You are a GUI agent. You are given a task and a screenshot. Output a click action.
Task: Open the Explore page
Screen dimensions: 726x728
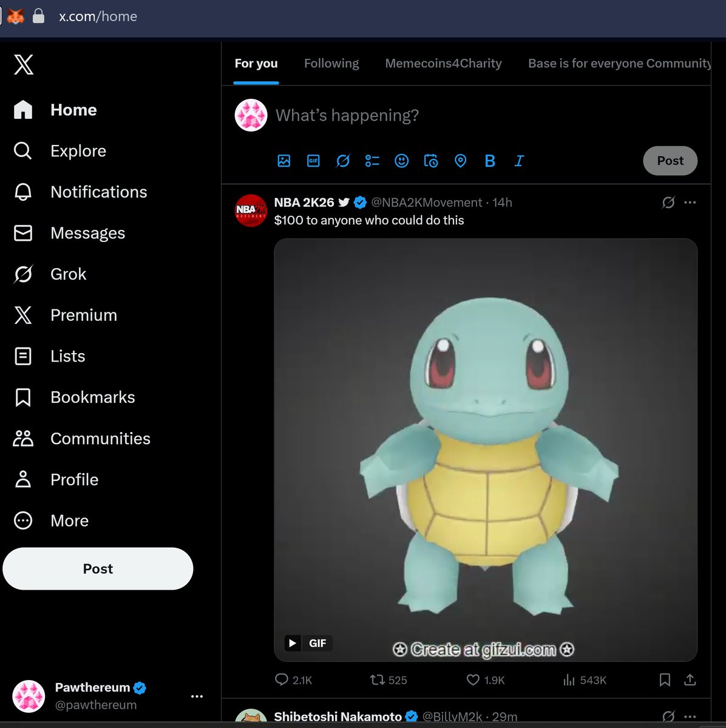(x=59, y=150)
